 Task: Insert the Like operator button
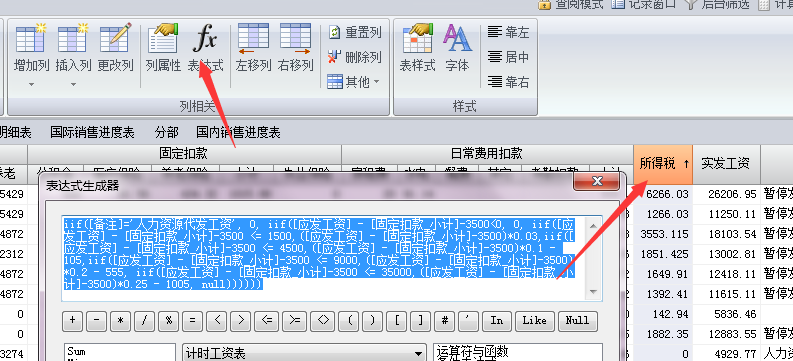(534, 321)
